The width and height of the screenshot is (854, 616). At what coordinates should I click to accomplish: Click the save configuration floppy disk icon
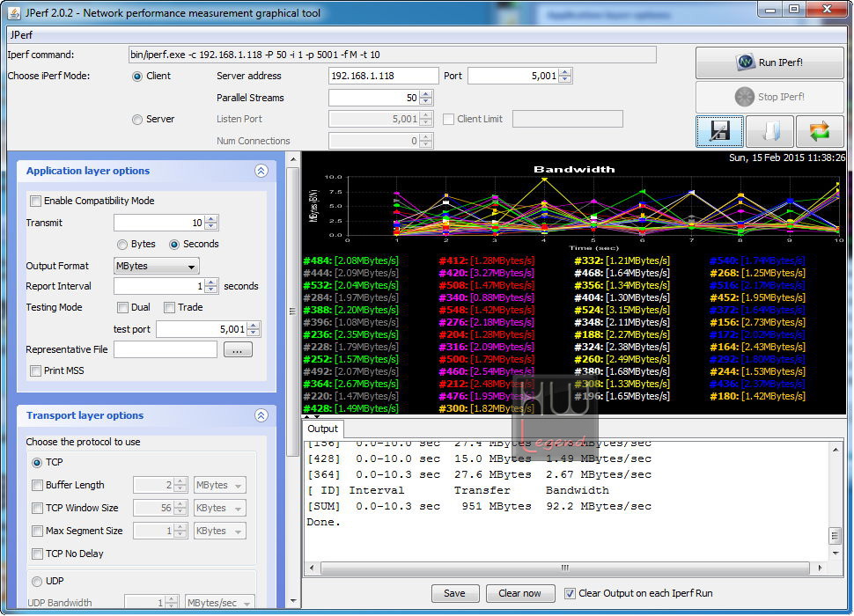(719, 131)
